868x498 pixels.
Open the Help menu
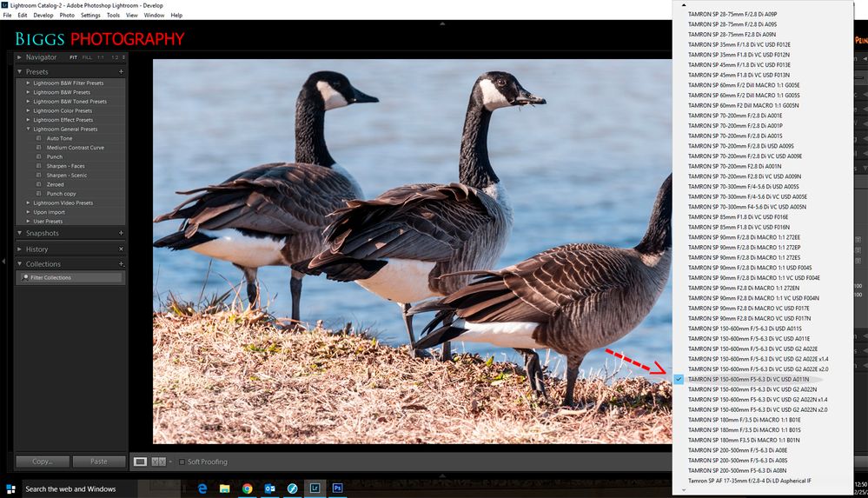tap(176, 16)
